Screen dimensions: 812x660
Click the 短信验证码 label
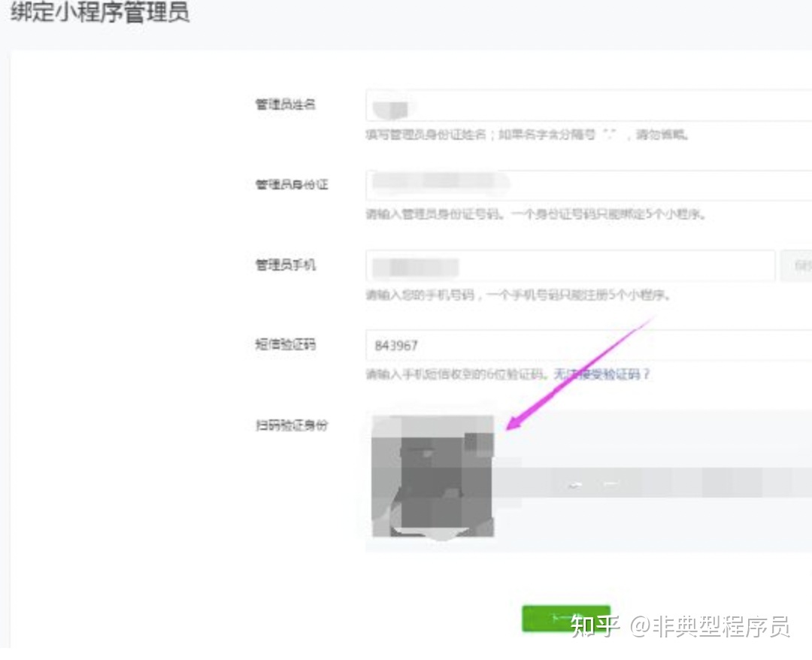[x=286, y=346]
